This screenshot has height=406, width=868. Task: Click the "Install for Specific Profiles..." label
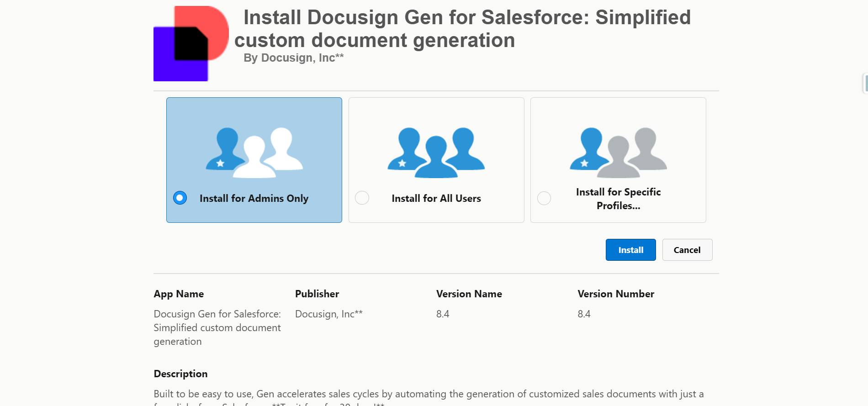coord(618,199)
